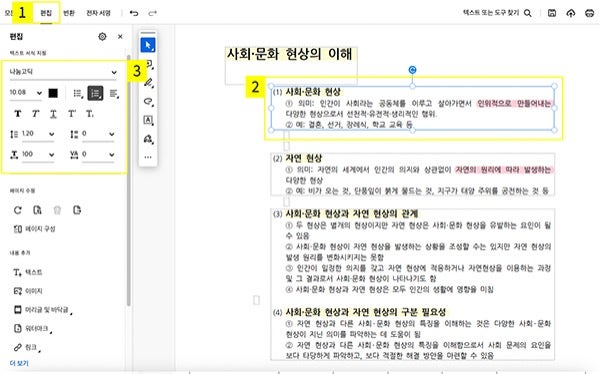
Task: Toggle superscript text style
Action: (72, 114)
